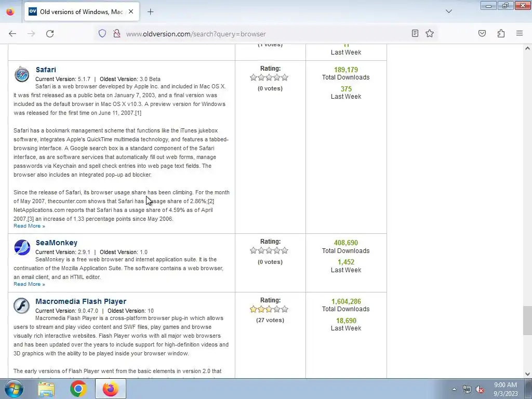The image size is (532, 399).
Task: Click Safari's 375 last week count
Action: tap(346, 89)
